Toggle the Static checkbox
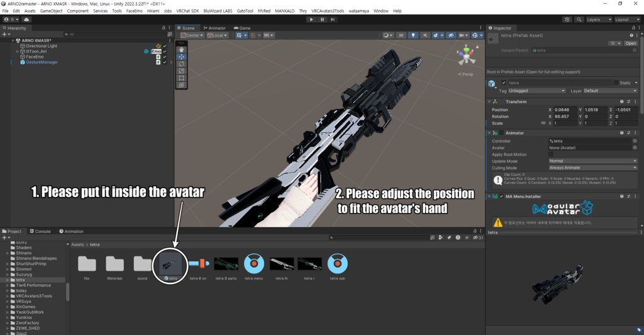The width and height of the screenshot is (644, 335). [616, 82]
